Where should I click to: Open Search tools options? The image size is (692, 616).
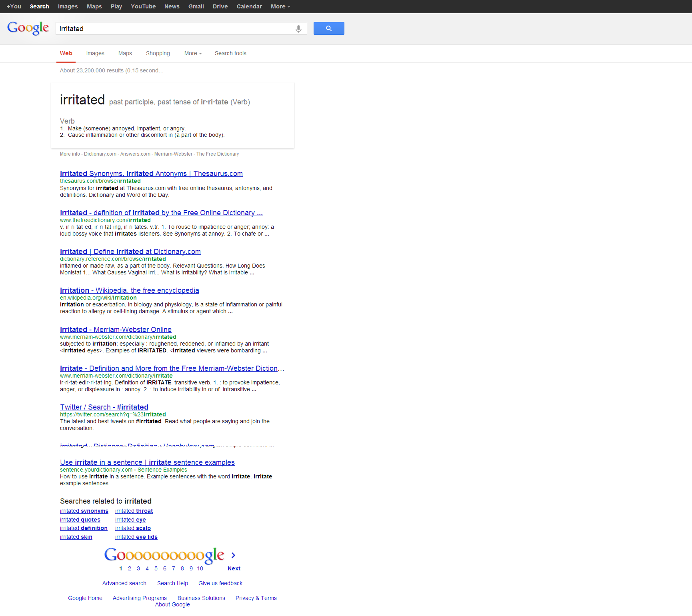pyautogui.click(x=230, y=53)
